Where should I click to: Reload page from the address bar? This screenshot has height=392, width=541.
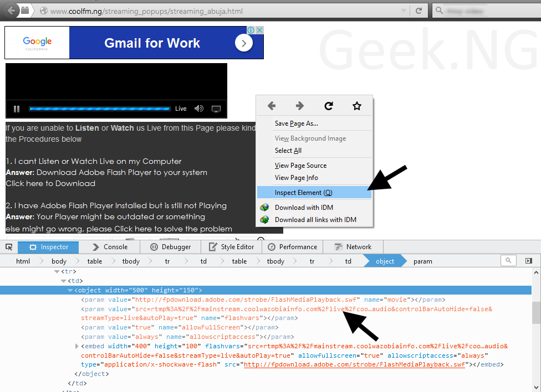[x=418, y=11]
